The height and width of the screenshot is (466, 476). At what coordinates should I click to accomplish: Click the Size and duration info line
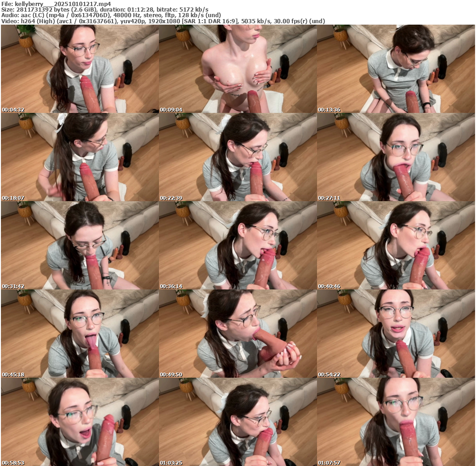click(105, 9)
